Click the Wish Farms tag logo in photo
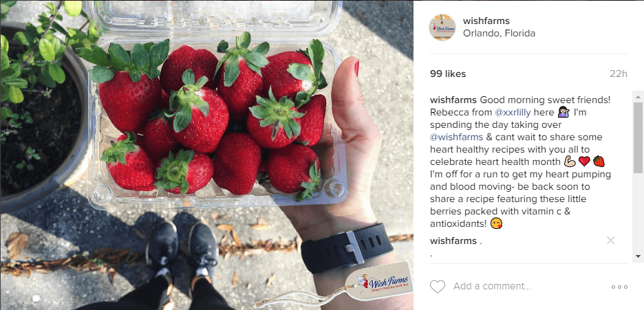 point(378,283)
